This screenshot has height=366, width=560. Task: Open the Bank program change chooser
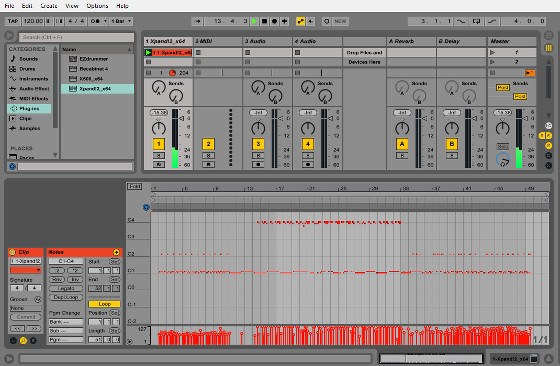point(66,322)
